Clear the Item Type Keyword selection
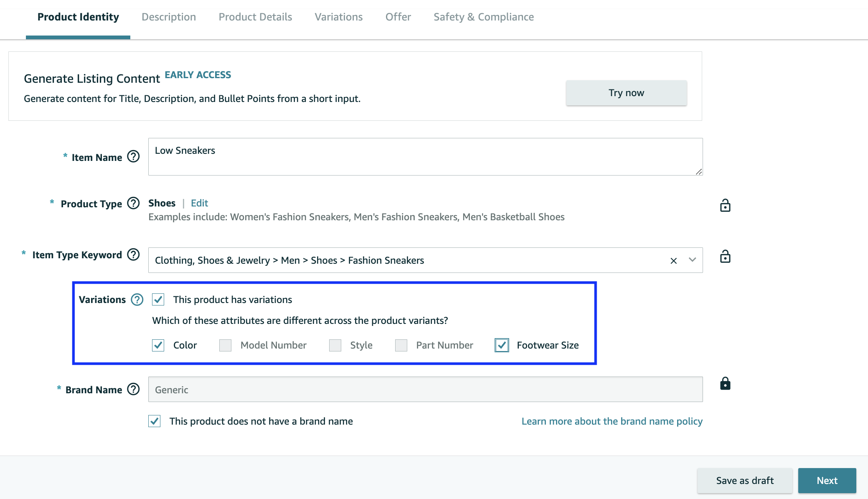Viewport: 868px width, 499px height. tap(673, 261)
